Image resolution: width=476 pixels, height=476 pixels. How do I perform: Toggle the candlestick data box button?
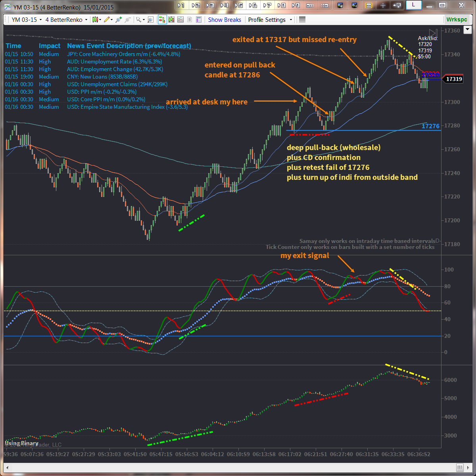click(x=171, y=19)
